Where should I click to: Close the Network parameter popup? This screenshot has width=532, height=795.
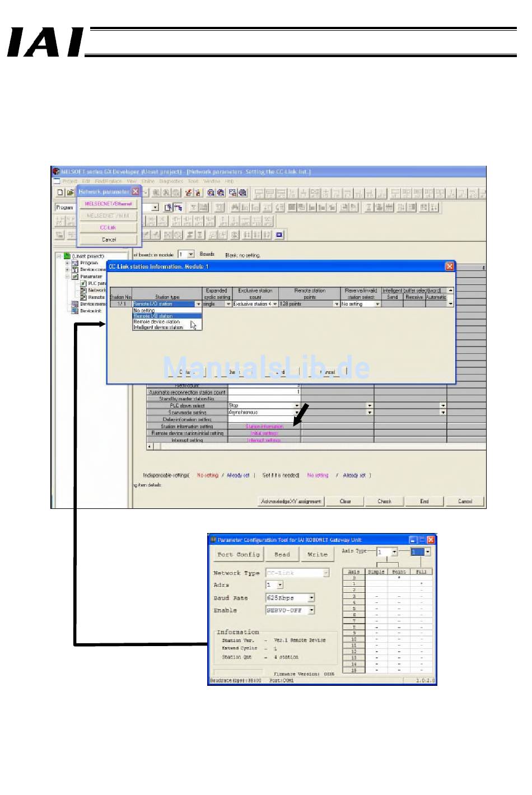coord(136,191)
